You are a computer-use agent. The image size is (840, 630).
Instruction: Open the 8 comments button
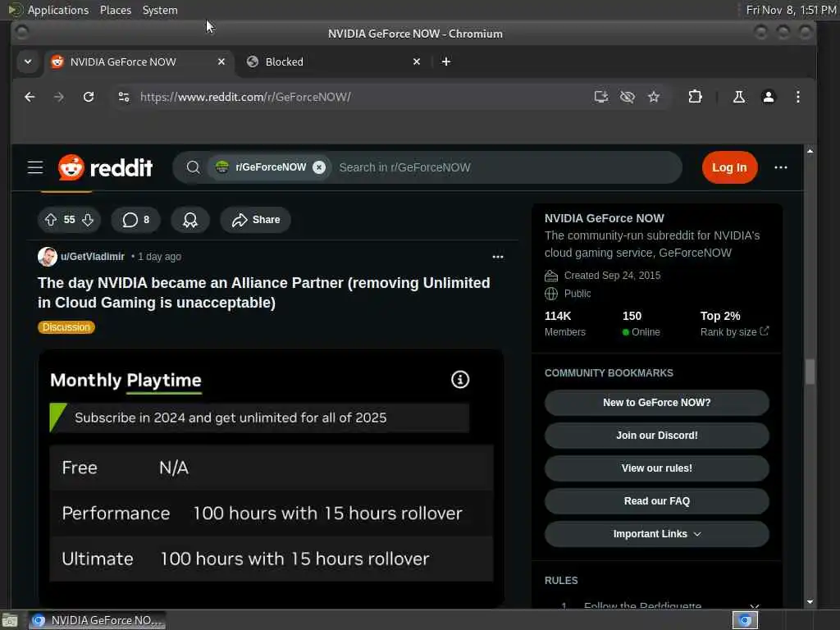tap(135, 220)
